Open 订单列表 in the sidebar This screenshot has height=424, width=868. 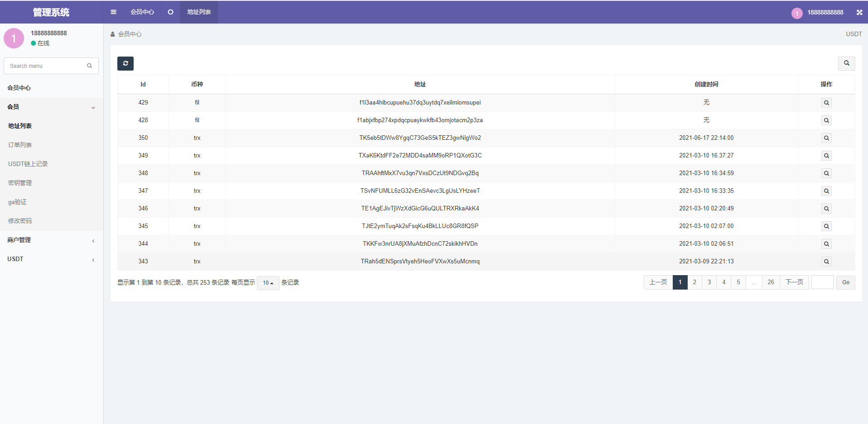click(20, 145)
